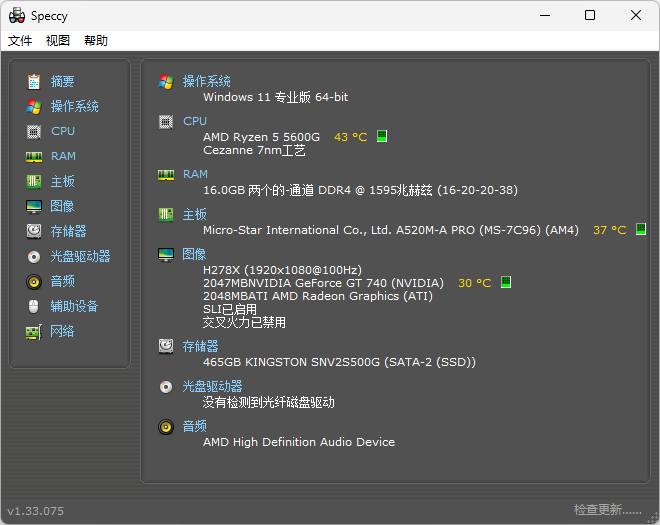660x525 pixels.
Task: Click the 30 °C GPU temperature value
Action: click(x=475, y=283)
